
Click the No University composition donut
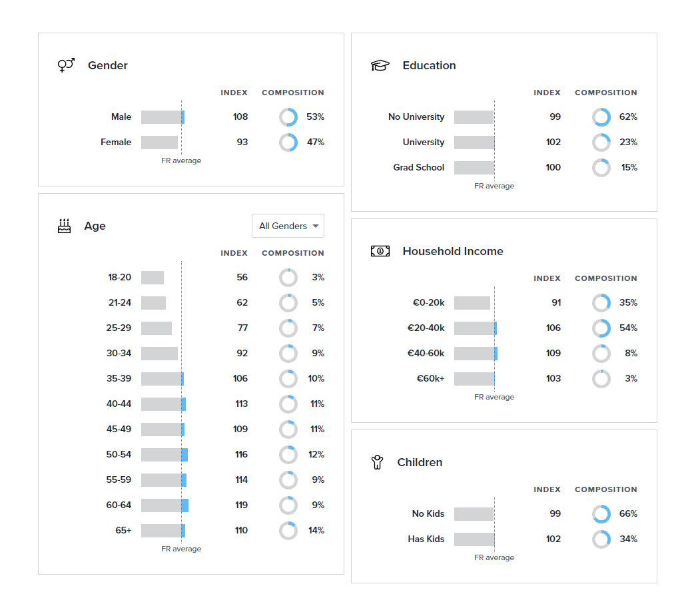coord(601,117)
